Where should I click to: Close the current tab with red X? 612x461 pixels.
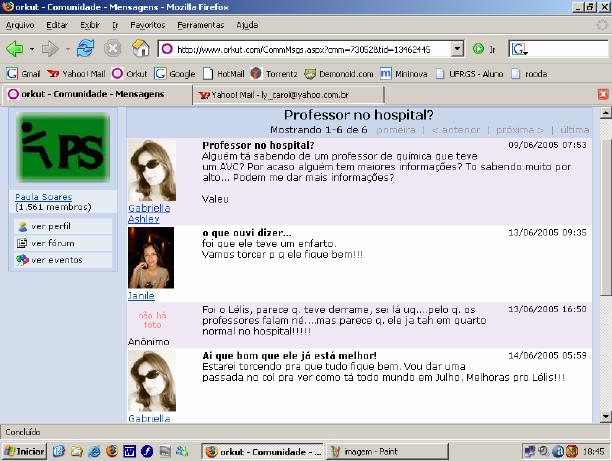[602, 94]
